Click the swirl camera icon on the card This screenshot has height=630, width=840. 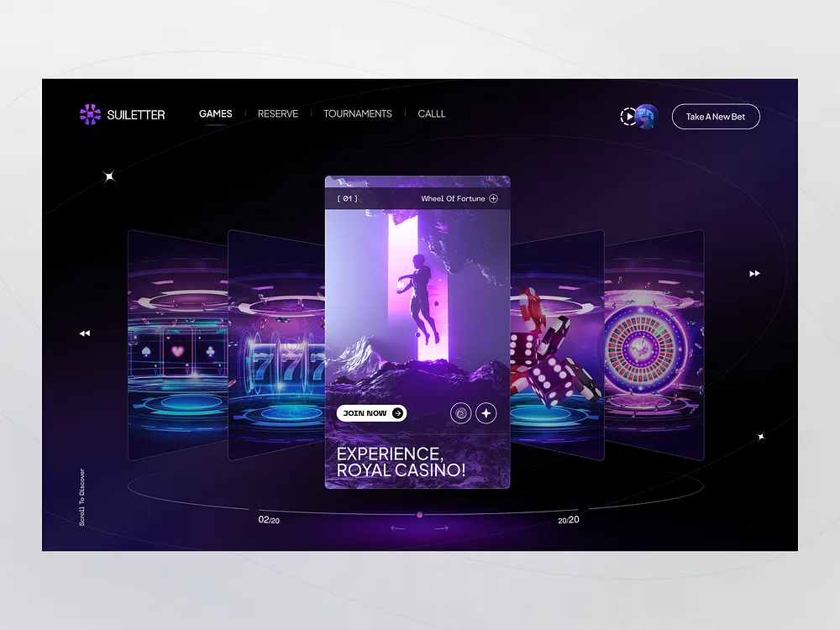[x=460, y=412]
